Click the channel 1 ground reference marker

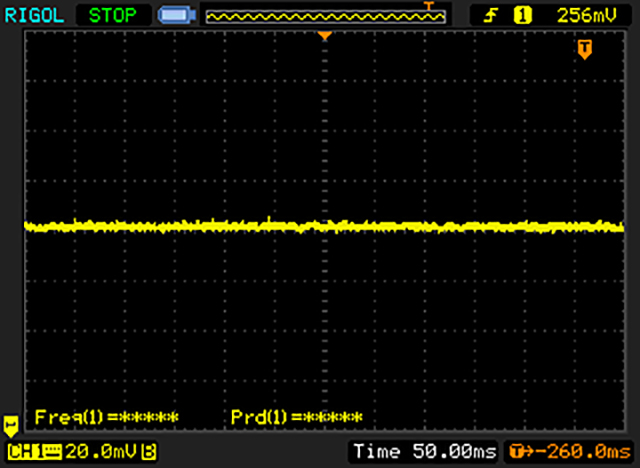tap(11, 426)
